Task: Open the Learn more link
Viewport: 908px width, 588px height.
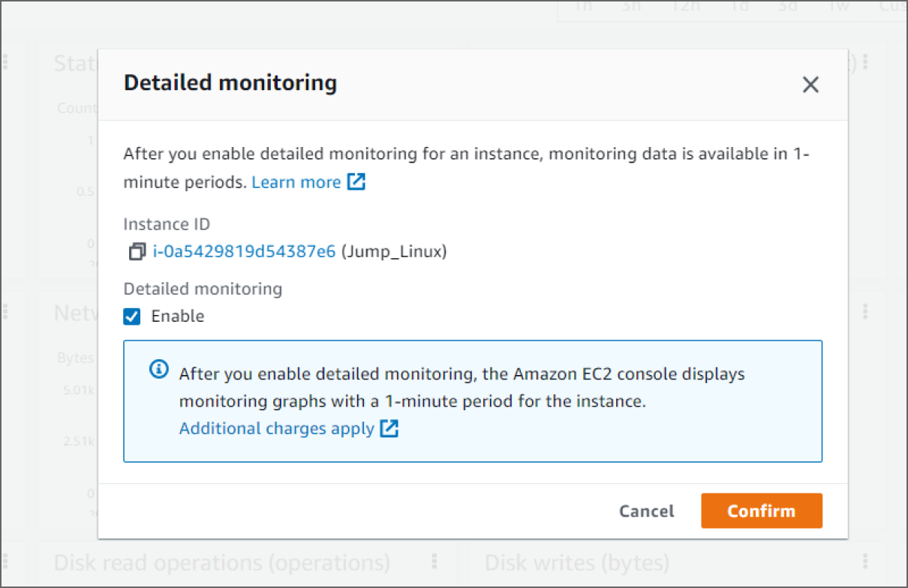Action: [x=296, y=182]
